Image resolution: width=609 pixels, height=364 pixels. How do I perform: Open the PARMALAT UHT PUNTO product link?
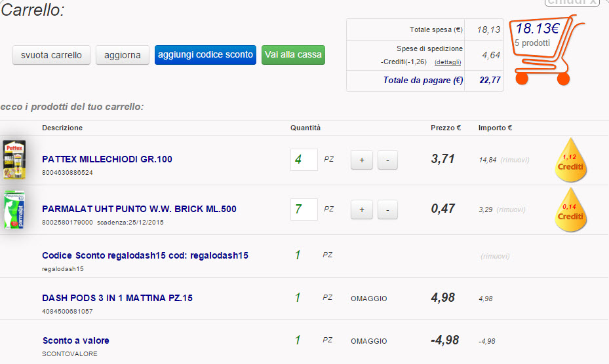[x=139, y=209]
